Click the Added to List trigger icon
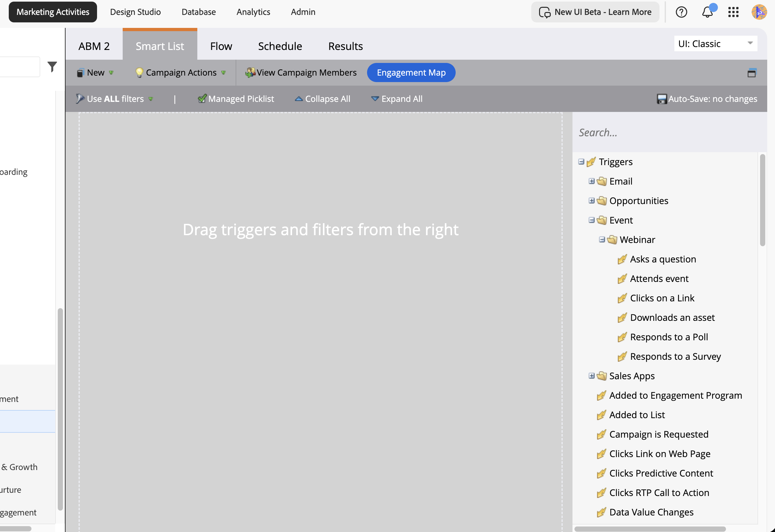 coord(602,415)
